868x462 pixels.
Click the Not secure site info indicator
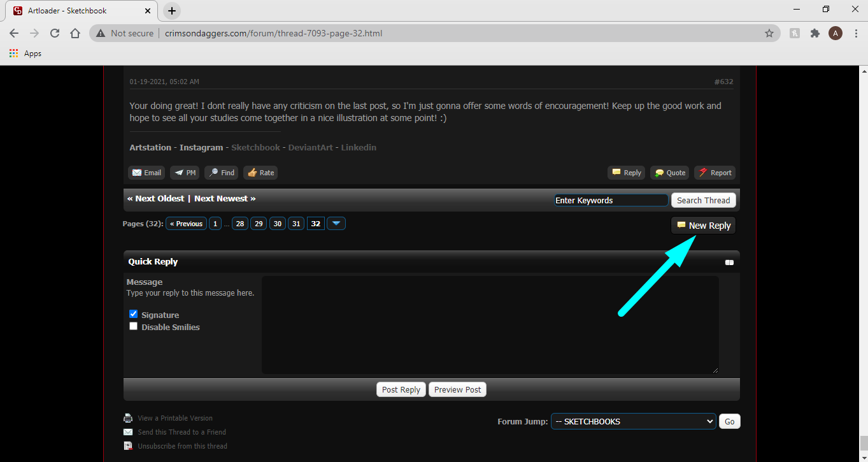pos(125,33)
